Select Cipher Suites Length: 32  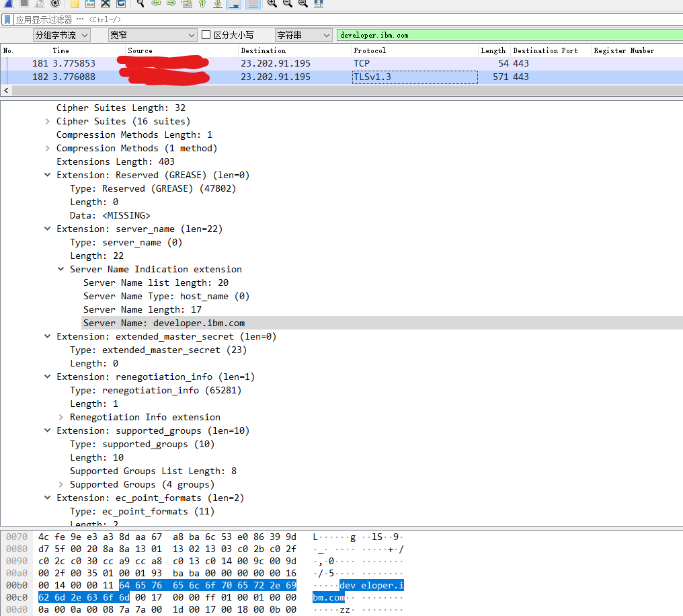coord(120,108)
